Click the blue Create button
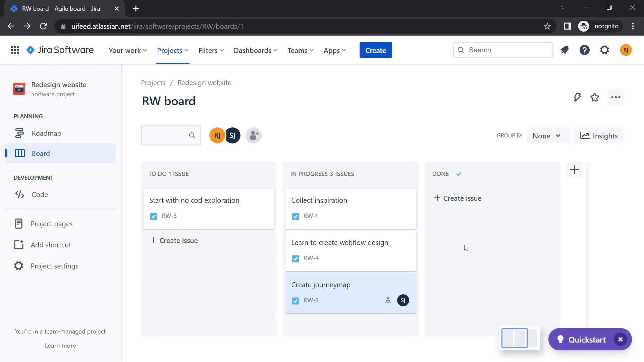This screenshot has width=644, height=362. (x=376, y=50)
